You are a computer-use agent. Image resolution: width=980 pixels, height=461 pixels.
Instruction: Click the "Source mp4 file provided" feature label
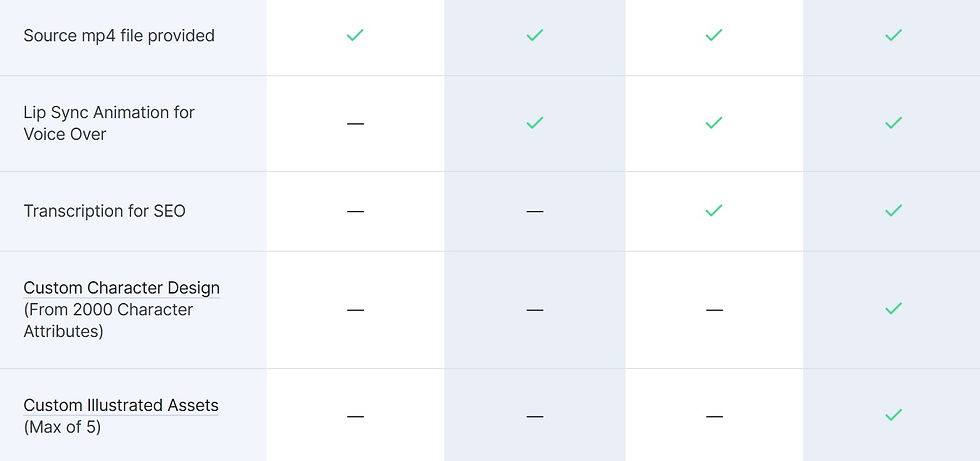[x=119, y=36]
